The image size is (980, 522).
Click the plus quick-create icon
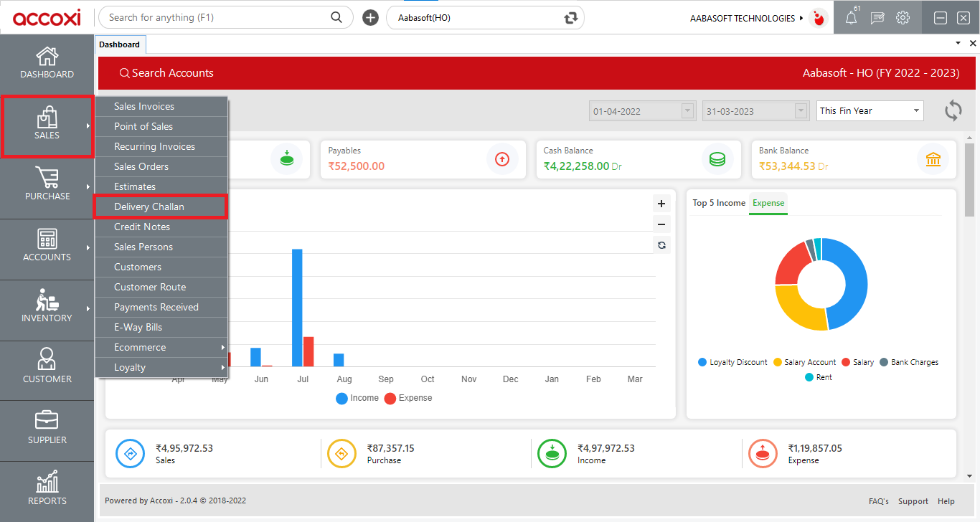click(370, 18)
